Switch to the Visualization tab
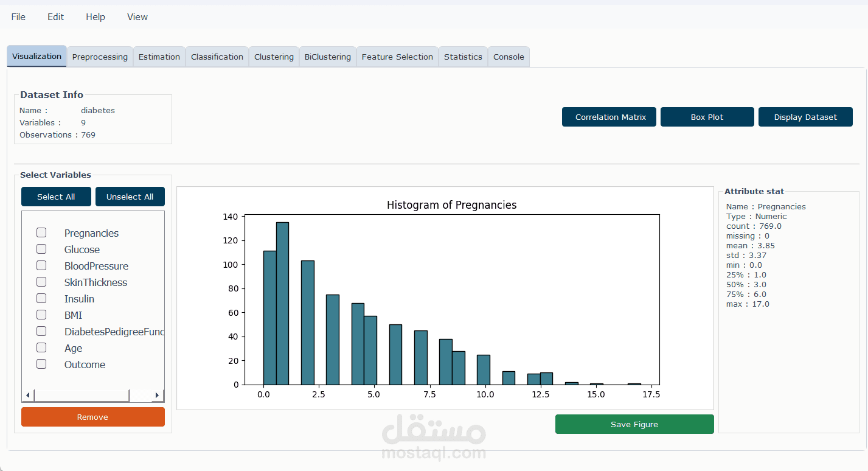This screenshot has width=868, height=471. click(36, 57)
